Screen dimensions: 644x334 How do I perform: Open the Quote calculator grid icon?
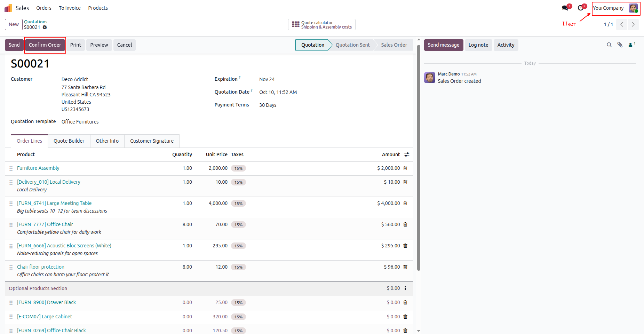(x=296, y=24)
